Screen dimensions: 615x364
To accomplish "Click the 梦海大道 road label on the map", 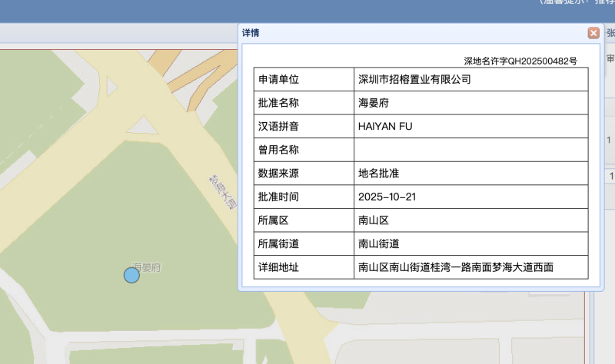I will pyautogui.click(x=223, y=192).
